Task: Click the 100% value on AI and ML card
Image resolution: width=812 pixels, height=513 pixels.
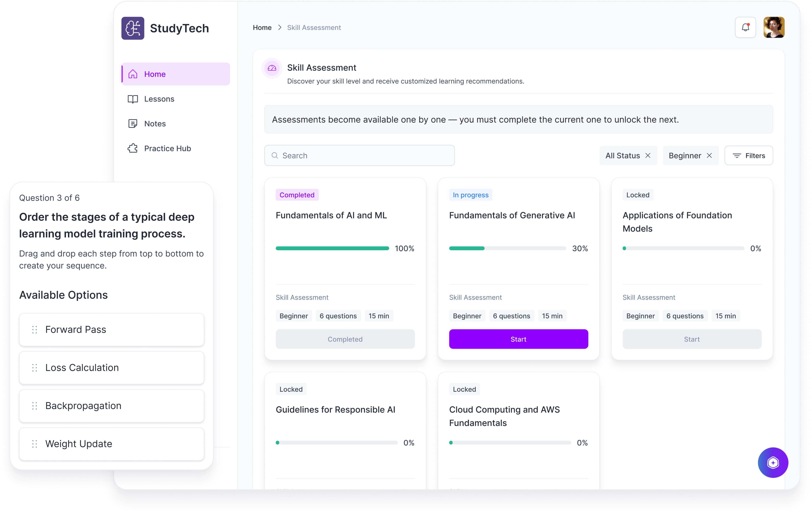Action: coord(404,248)
